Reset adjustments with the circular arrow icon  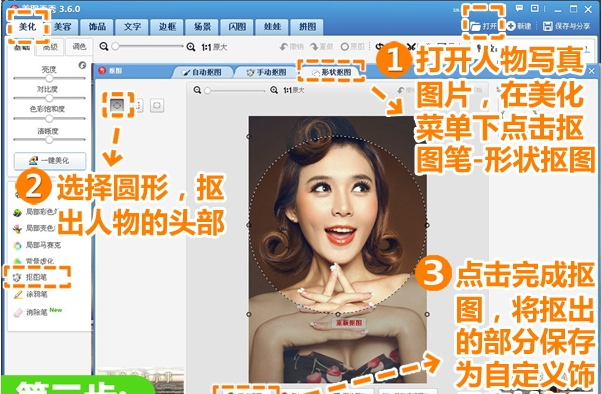(x=82, y=65)
